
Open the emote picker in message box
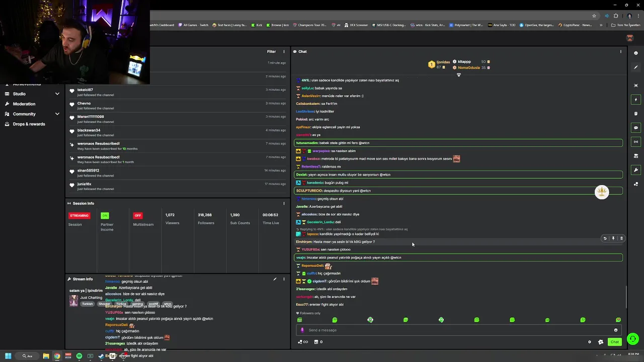615,330
